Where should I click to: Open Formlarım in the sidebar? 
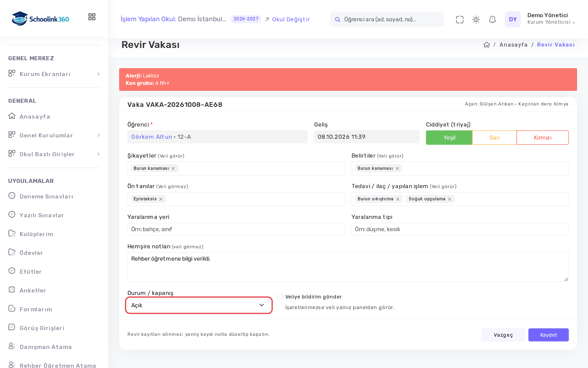pyautogui.click(x=36, y=309)
